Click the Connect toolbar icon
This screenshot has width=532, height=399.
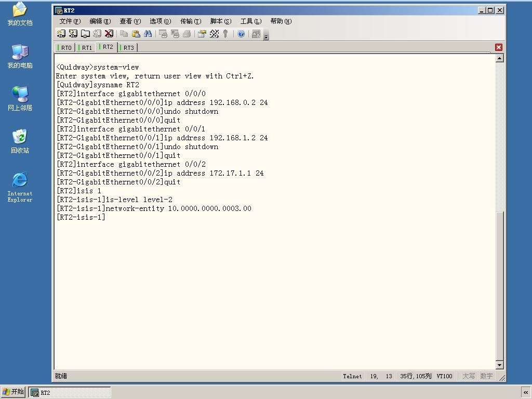coord(61,34)
